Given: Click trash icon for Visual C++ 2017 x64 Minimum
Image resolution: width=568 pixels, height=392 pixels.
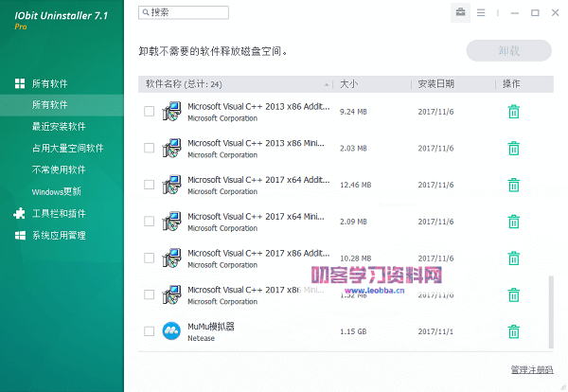Looking at the screenshot, I should (x=514, y=222).
